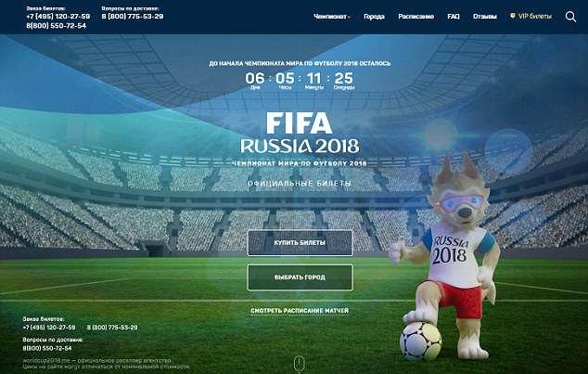588x374 pixels.
Task: Open the Города menu item
Action: click(x=374, y=17)
